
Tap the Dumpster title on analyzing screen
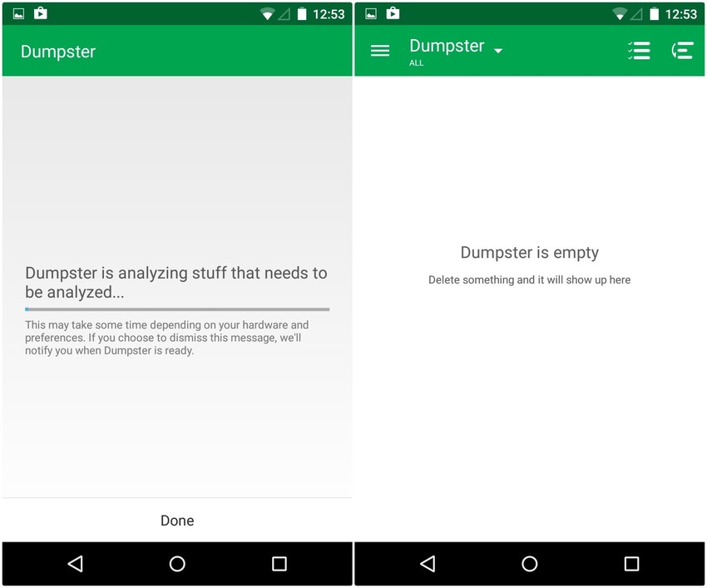(58, 52)
